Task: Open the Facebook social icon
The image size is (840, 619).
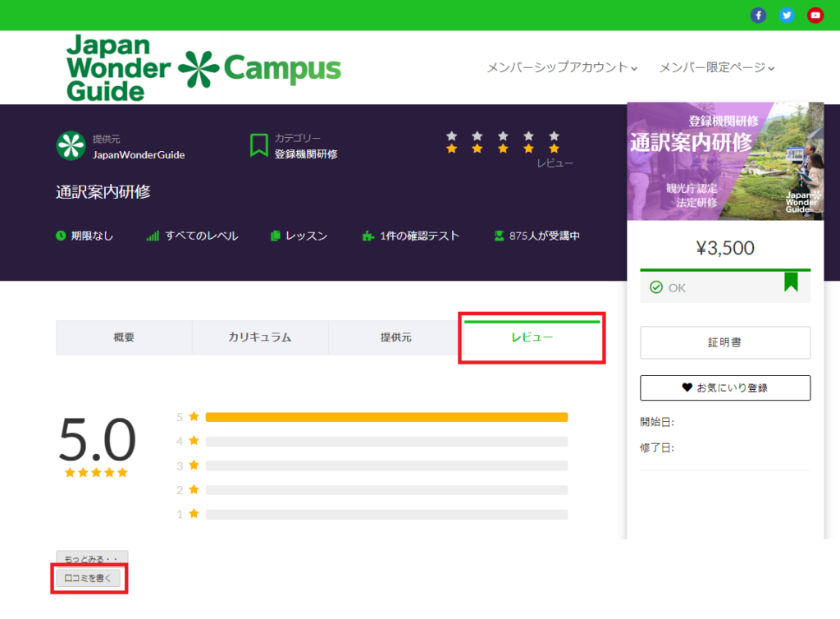Action: [x=758, y=16]
